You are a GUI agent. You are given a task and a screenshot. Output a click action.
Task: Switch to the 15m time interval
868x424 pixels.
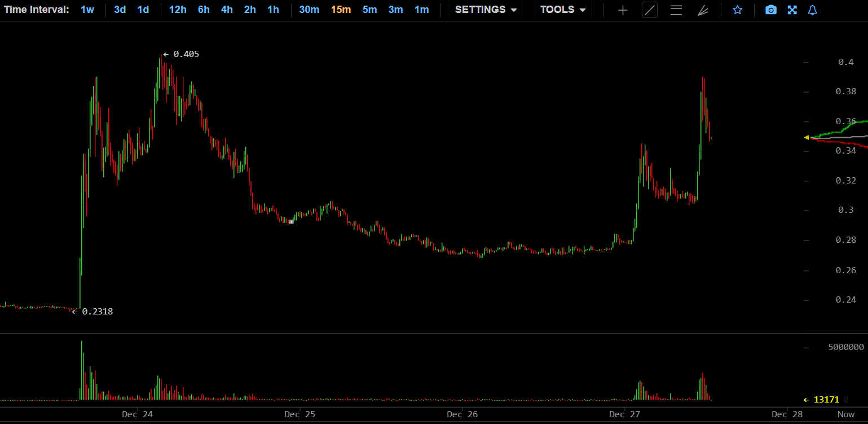(341, 10)
